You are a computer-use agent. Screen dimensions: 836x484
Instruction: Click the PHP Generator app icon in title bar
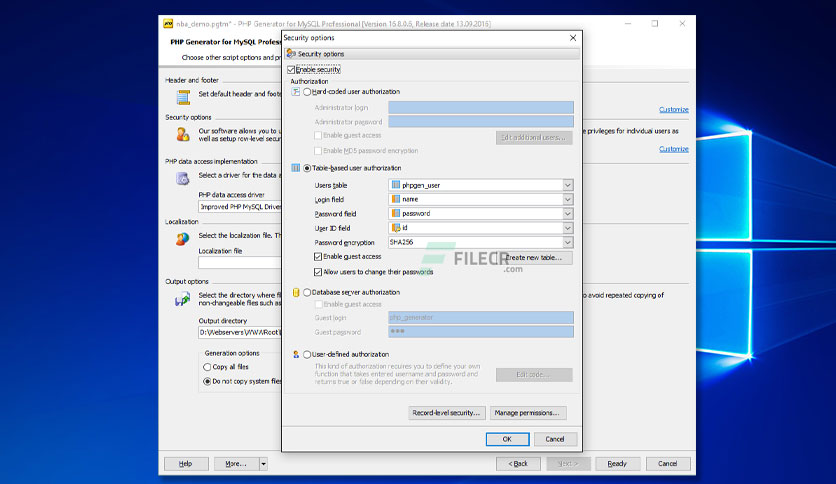168,23
